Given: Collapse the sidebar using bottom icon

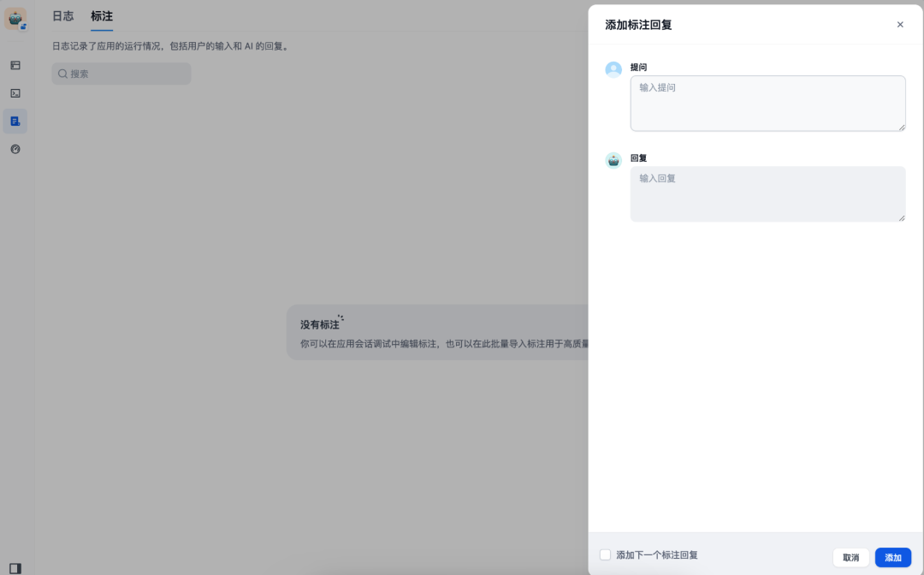Looking at the screenshot, I should coord(15,558).
